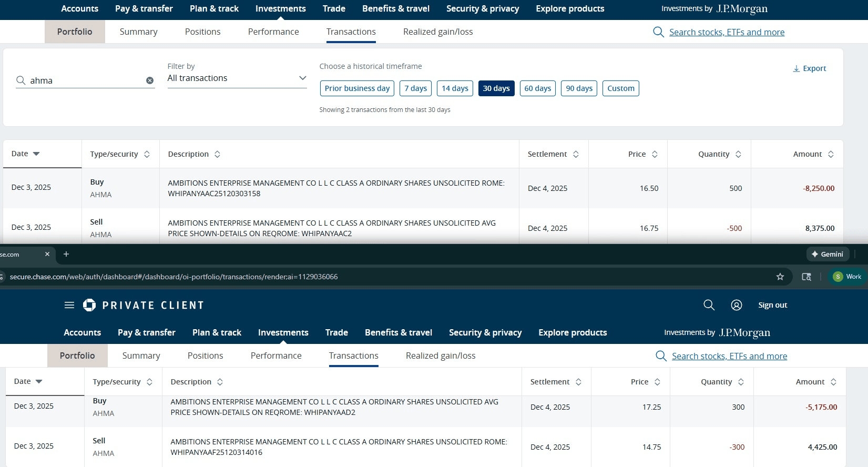Click the magnifier icon by the lower Search stocks link
This screenshot has width=868, height=467.
coord(661,356)
